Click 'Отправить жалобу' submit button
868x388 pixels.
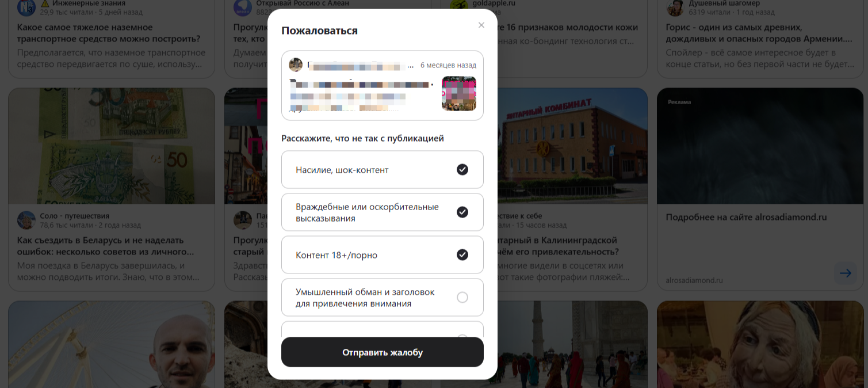[383, 352]
